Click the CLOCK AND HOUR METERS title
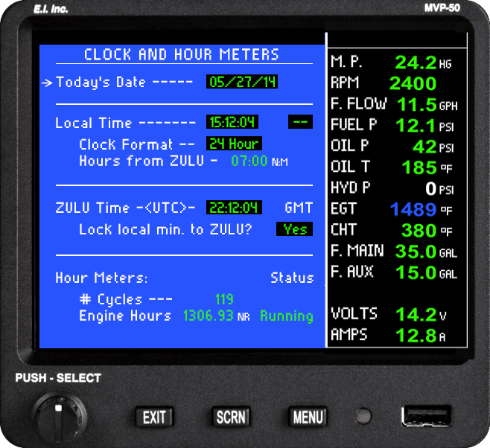 [181, 54]
